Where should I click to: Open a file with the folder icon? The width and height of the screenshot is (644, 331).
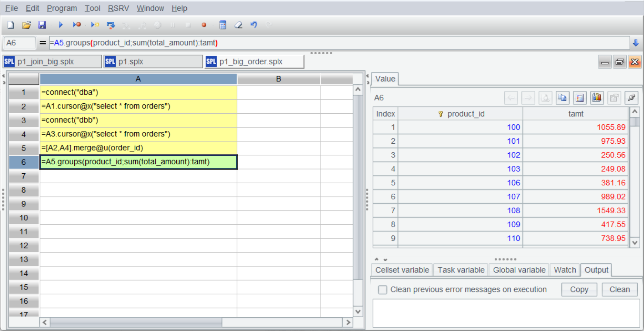tap(26, 25)
